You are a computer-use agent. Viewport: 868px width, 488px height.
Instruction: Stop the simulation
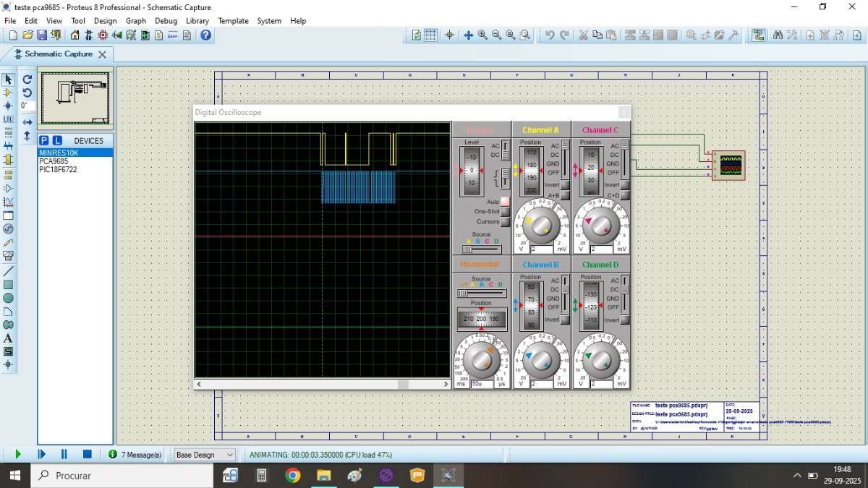tap(87, 454)
